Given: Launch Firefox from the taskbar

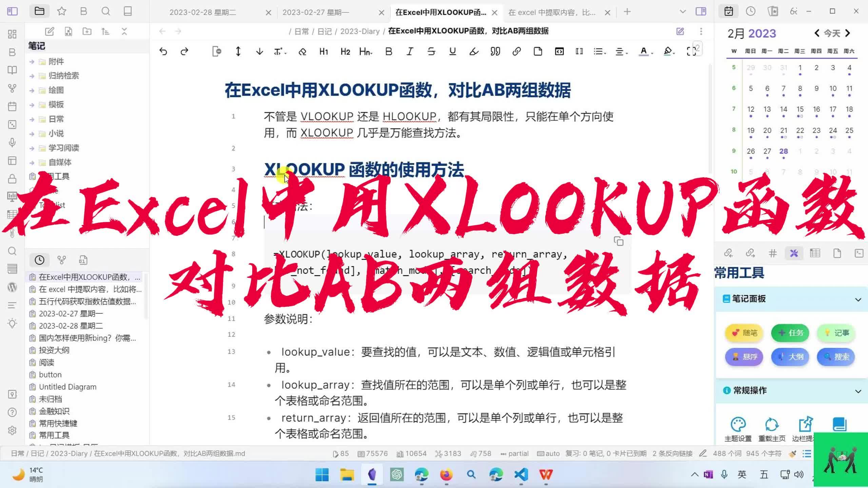Looking at the screenshot, I should pos(447,474).
